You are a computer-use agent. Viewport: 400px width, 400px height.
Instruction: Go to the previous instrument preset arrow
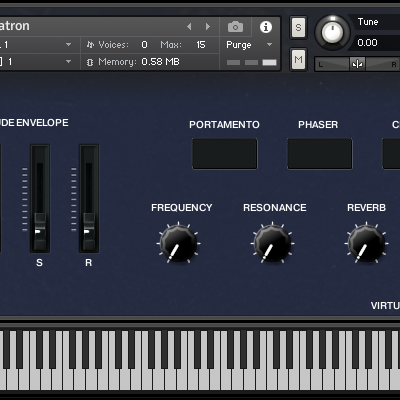[x=189, y=26]
